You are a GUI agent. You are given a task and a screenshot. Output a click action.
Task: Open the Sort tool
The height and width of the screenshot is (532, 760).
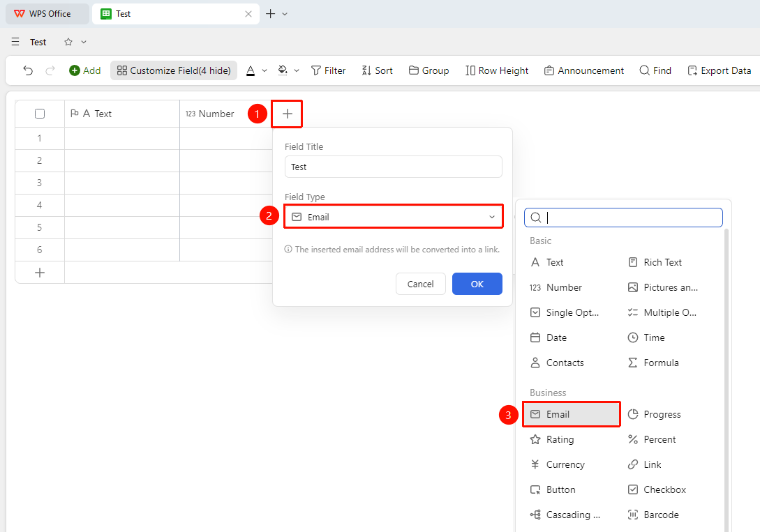pyautogui.click(x=377, y=70)
